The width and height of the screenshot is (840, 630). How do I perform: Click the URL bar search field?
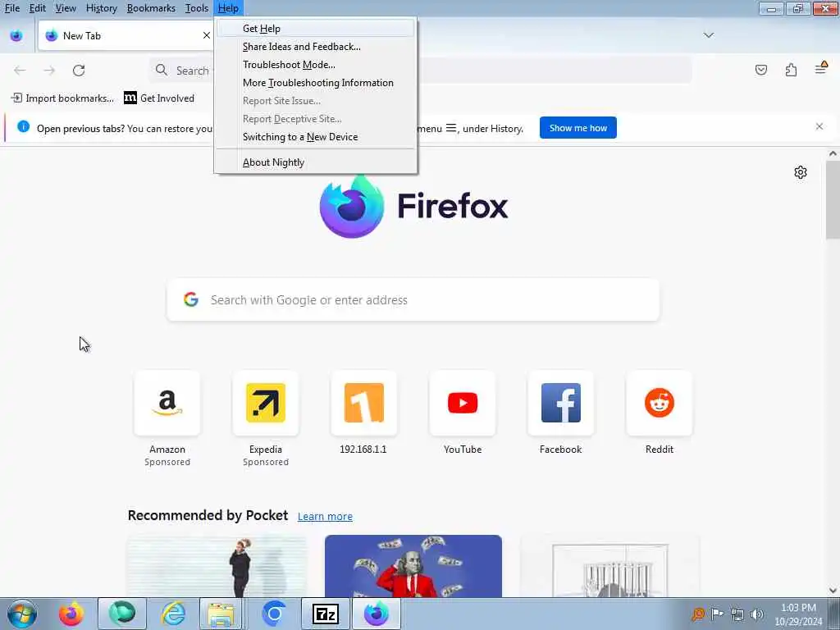coord(421,71)
